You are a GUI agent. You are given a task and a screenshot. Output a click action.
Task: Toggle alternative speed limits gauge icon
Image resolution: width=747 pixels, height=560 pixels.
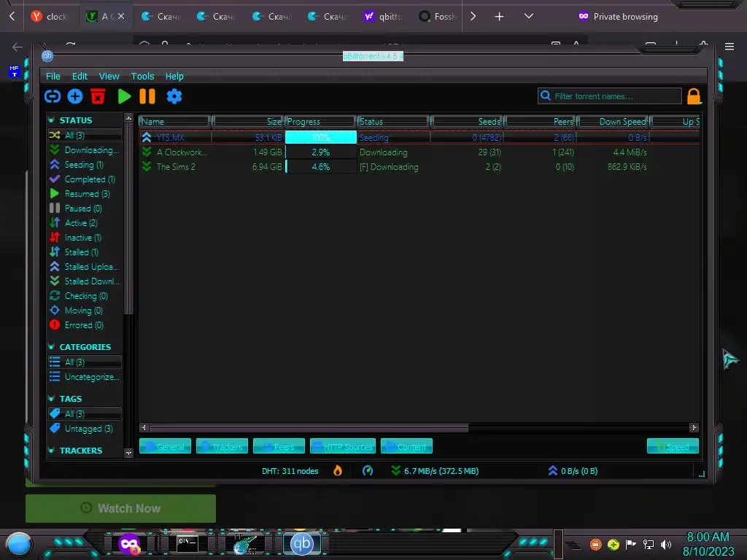tap(368, 471)
